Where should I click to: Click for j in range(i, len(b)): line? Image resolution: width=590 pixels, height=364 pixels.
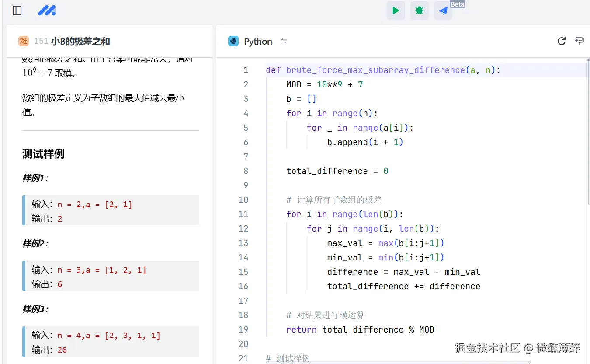(373, 229)
